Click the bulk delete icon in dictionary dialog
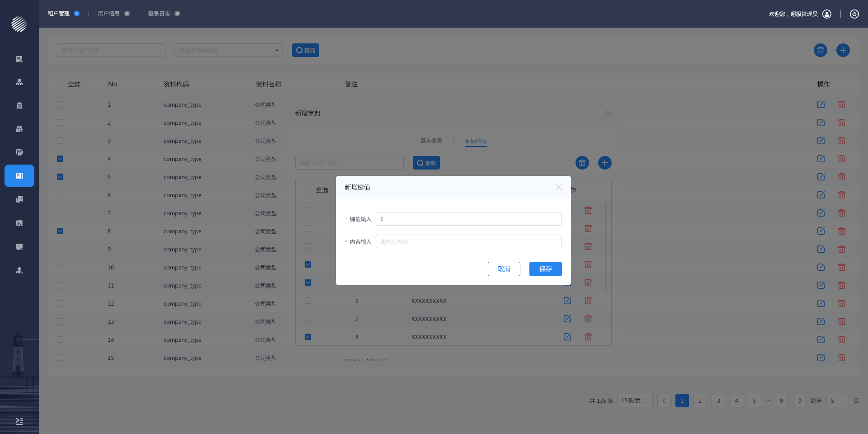Image resolution: width=868 pixels, height=434 pixels. click(582, 163)
